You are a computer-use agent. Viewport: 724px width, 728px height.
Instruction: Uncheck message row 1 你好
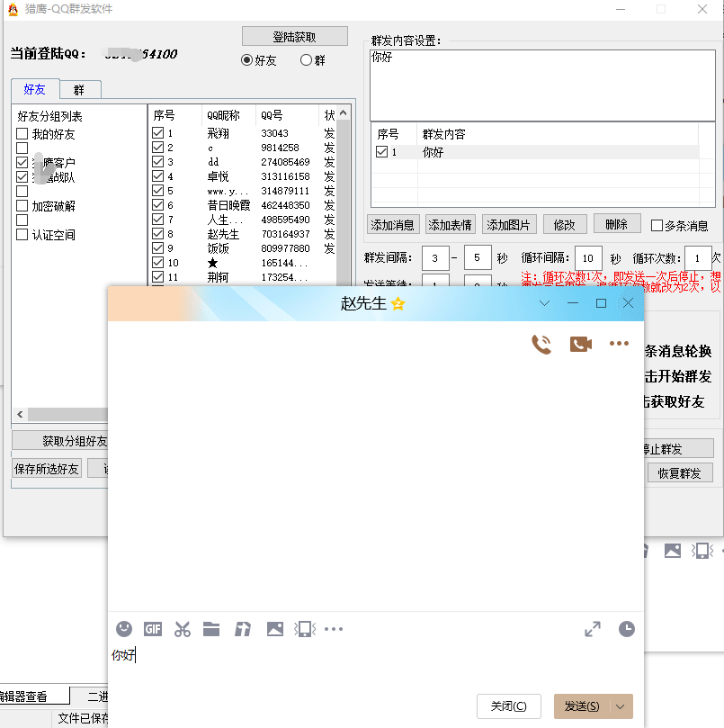coord(381,152)
